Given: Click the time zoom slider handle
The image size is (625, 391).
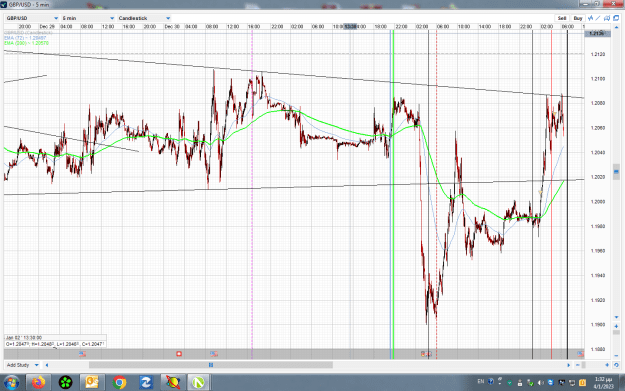Looking at the screenshot, I should 584,365.
